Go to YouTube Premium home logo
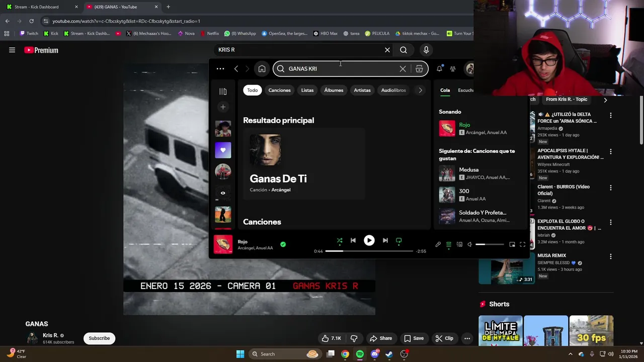 (x=41, y=50)
